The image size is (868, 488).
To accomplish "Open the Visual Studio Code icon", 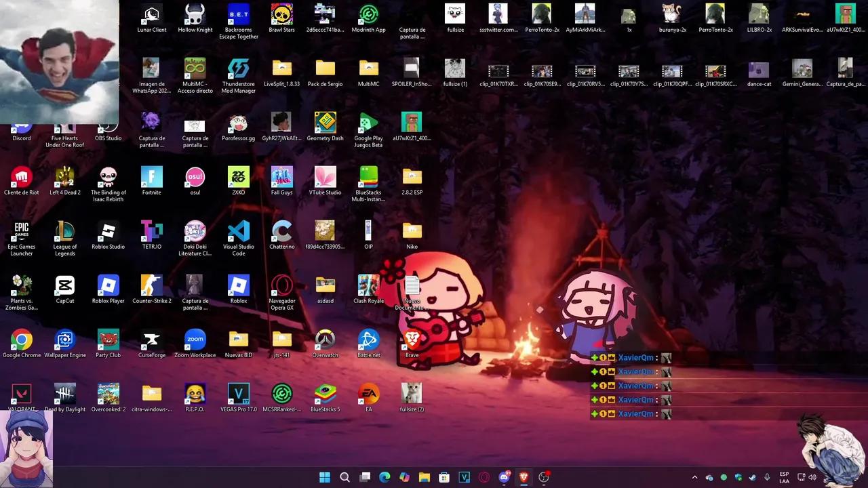I will point(239,232).
